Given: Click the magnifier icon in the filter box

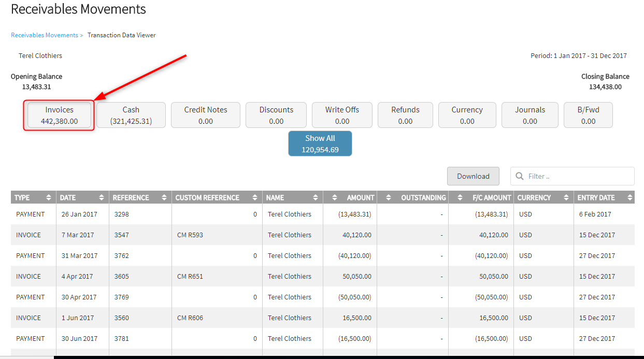Looking at the screenshot, I should pos(520,176).
